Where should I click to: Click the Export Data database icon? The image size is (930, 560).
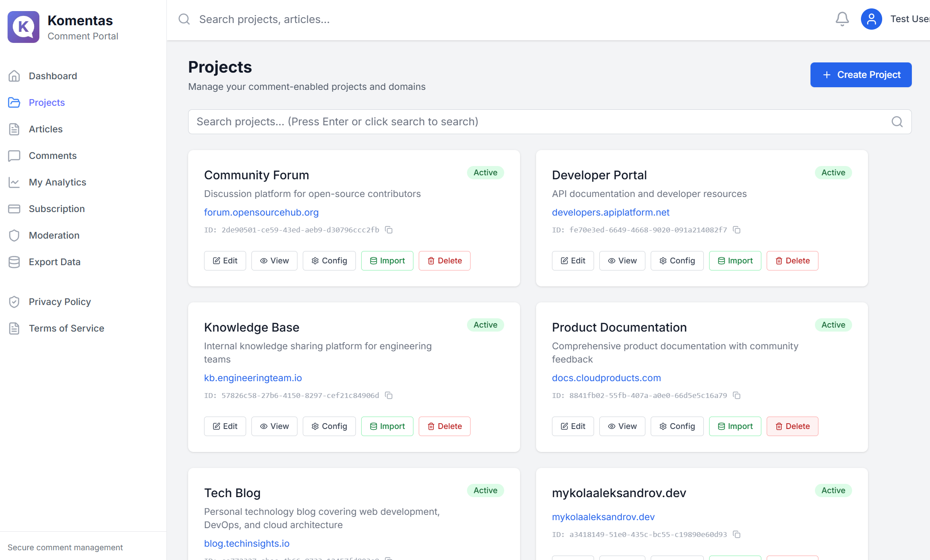pos(15,262)
